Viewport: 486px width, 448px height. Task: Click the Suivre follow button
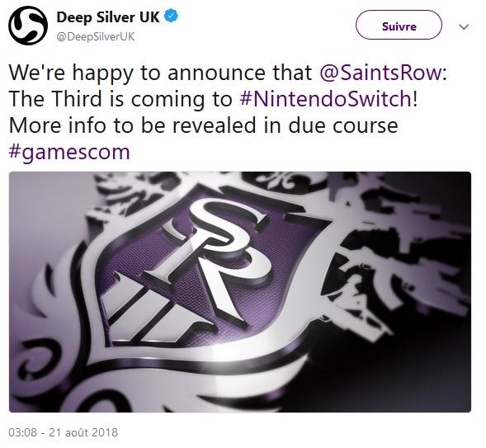399,25
